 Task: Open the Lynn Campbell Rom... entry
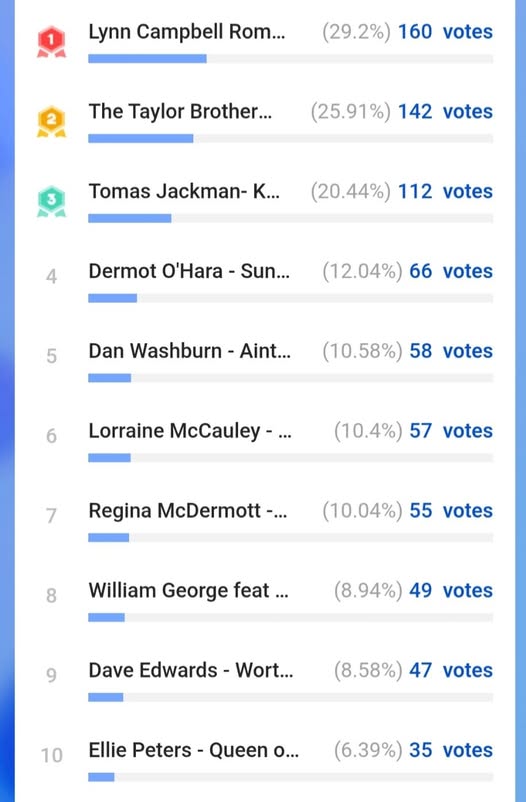click(187, 32)
